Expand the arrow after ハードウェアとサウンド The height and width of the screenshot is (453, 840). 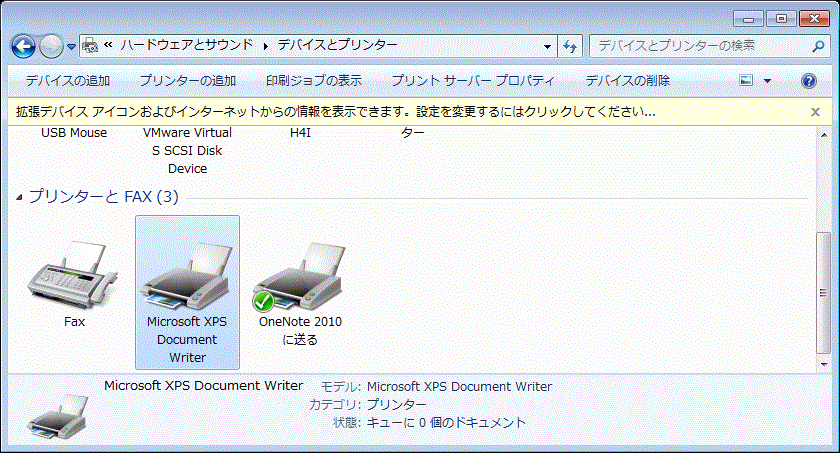[265, 46]
